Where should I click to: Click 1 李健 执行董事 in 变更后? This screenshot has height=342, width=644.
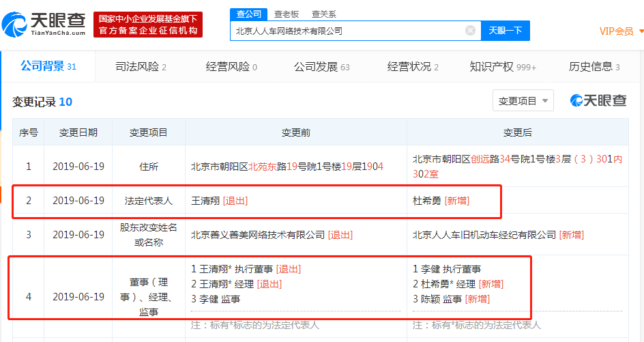pyautogui.click(x=447, y=269)
